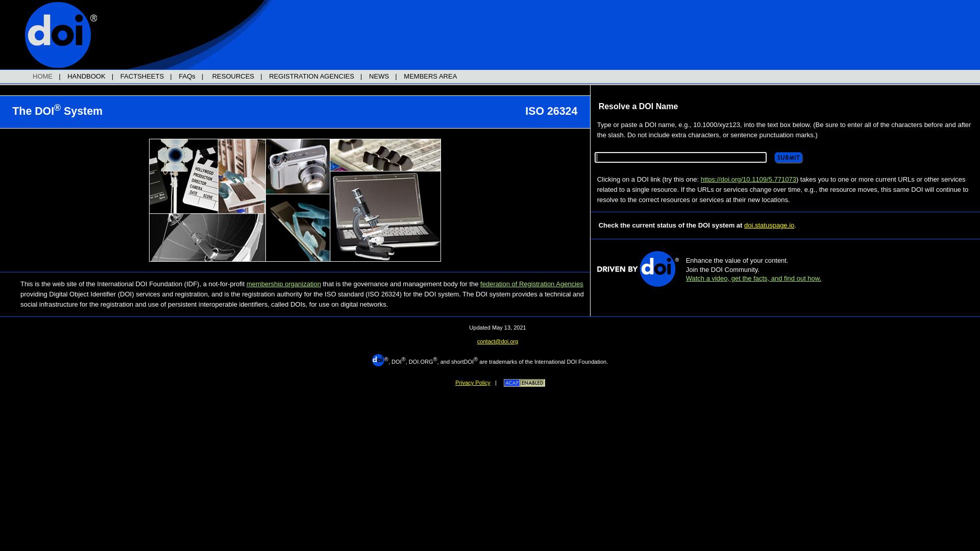Open the doi.statuspage.io link
The height and width of the screenshot is (551, 980).
[x=769, y=226]
